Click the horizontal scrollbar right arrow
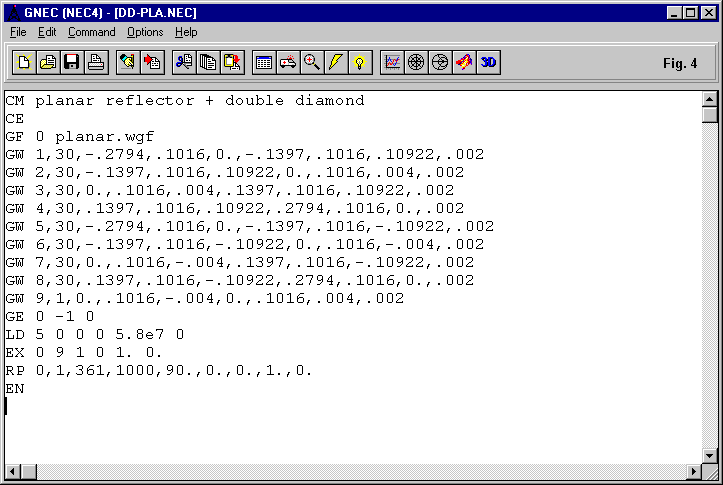Image resolution: width=723 pixels, height=485 pixels. click(x=694, y=472)
